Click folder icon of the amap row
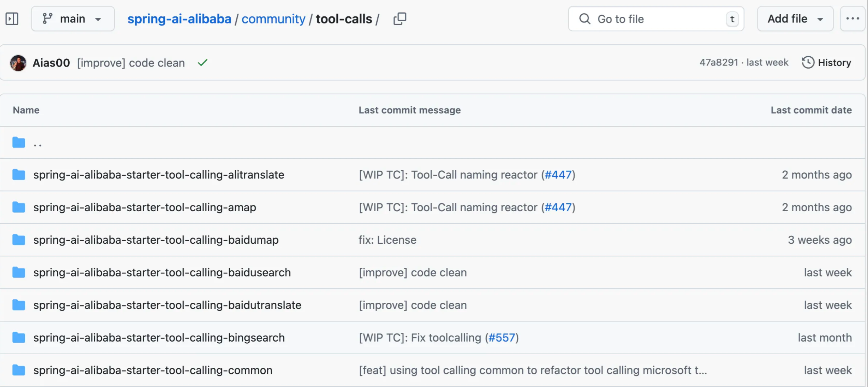 (19, 207)
